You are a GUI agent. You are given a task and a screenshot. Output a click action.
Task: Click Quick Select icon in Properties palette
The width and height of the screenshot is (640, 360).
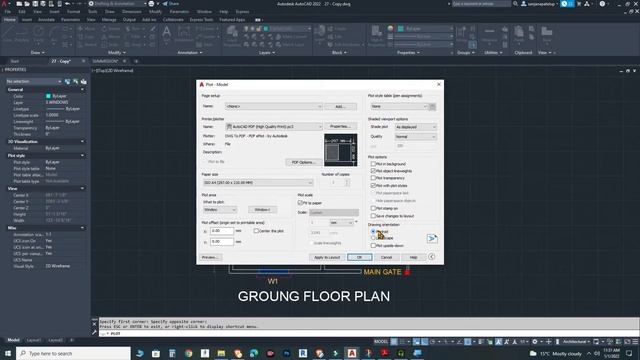pos(84,82)
